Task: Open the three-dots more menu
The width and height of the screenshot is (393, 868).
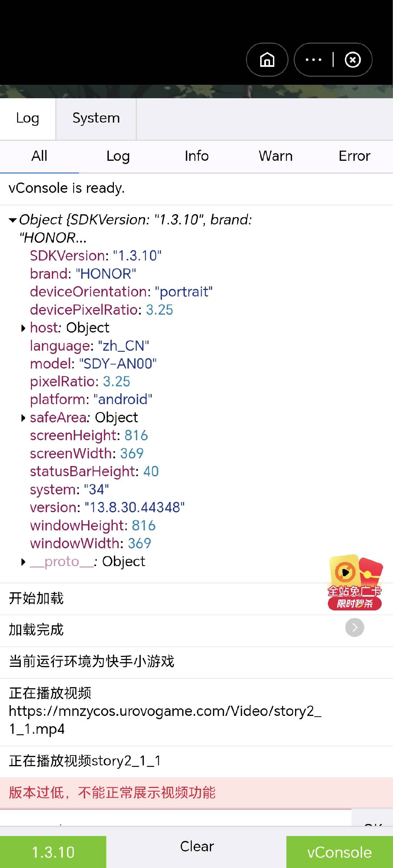Action: click(x=313, y=60)
